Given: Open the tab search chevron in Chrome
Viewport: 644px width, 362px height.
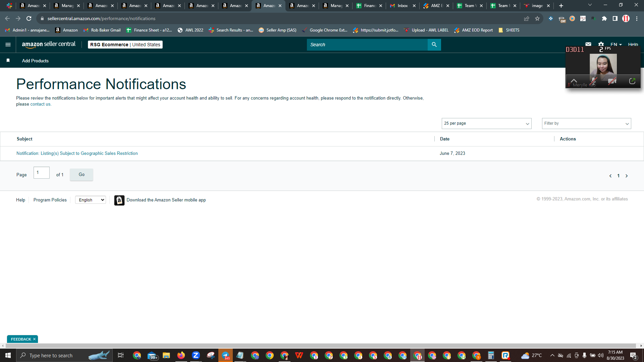Looking at the screenshot, I should (590, 5).
